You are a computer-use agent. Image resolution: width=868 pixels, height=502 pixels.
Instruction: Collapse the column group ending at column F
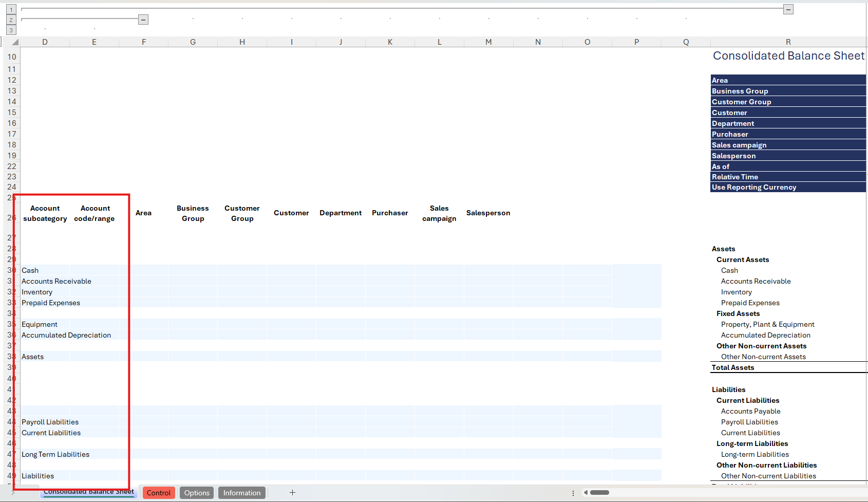[143, 20]
